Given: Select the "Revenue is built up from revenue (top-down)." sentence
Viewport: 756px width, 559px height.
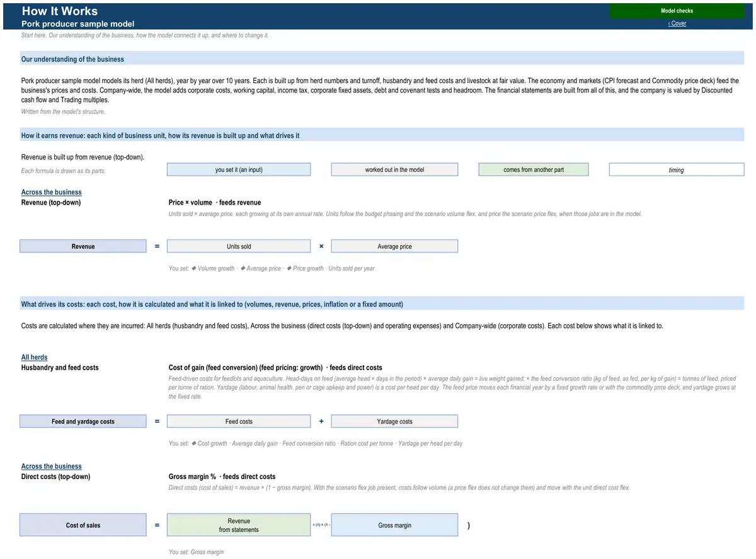Looking at the screenshot, I should point(83,157).
